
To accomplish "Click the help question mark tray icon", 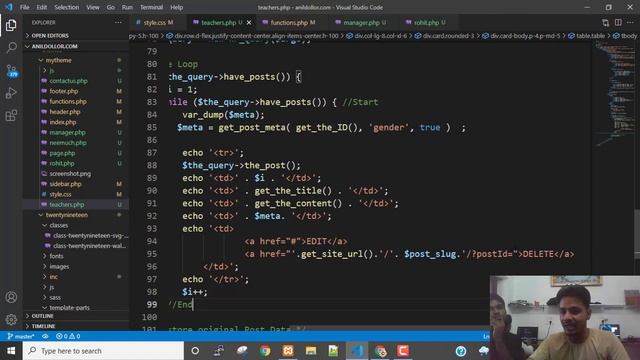I will (x=461, y=351).
